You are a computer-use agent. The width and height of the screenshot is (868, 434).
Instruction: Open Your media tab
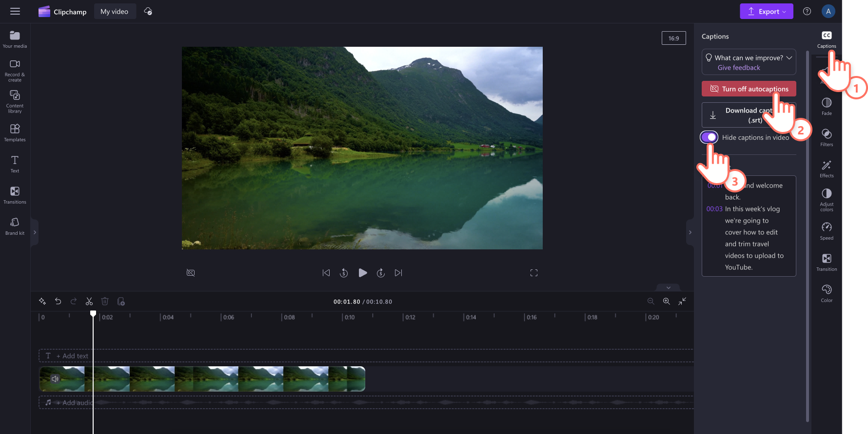[x=15, y=39]
